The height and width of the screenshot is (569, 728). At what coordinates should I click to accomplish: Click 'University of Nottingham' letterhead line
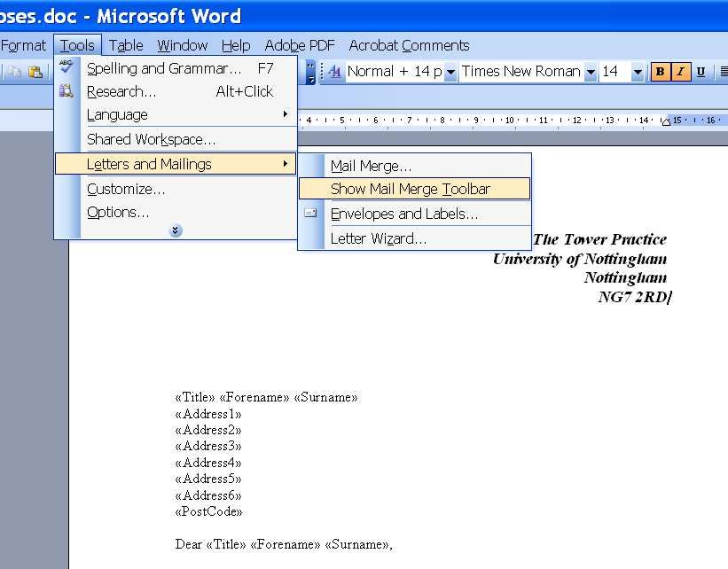pos(579,259)
